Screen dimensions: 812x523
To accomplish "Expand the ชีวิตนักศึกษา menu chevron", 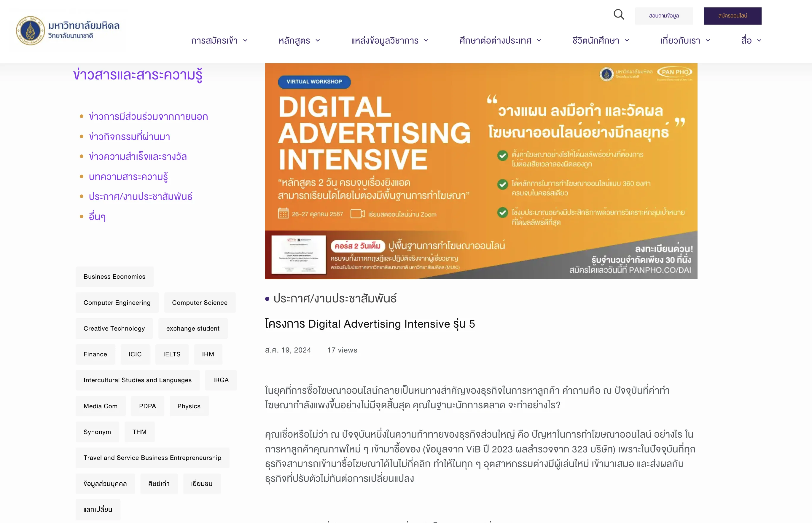I will tap(627, 40).
